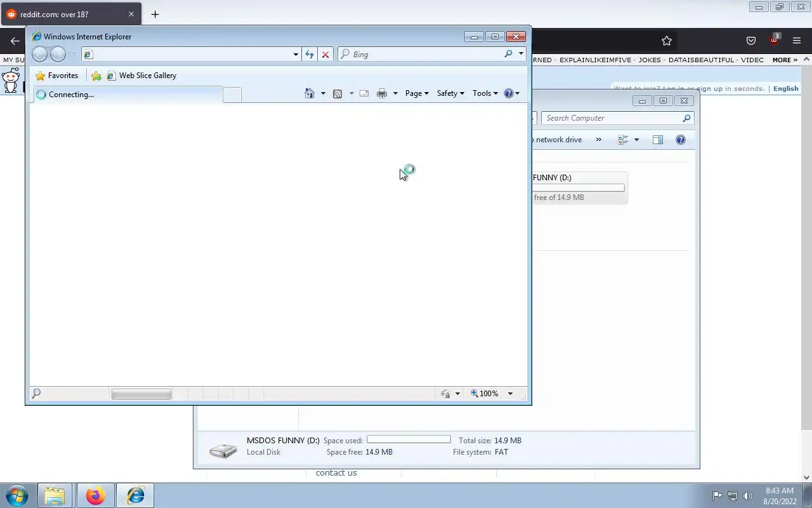812x508 pixels.
Task: Click the Bing search magnifier icon
Action: [508, 54]
